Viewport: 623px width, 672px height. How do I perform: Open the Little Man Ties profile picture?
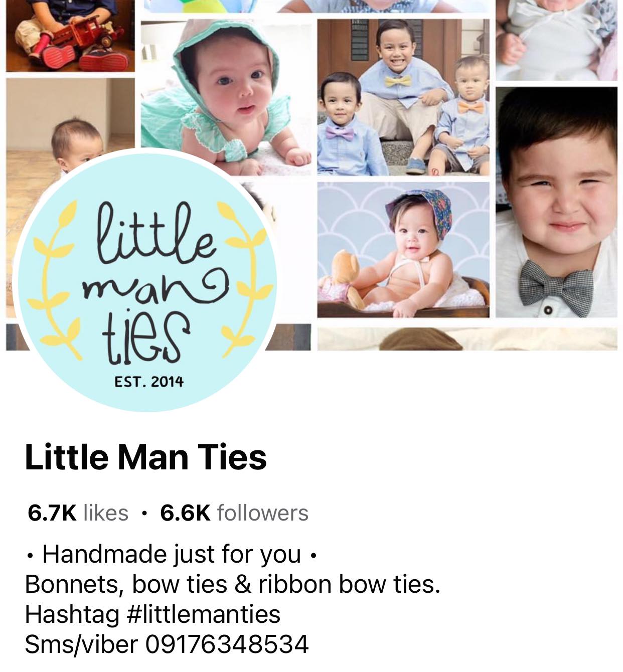(145, 281)
